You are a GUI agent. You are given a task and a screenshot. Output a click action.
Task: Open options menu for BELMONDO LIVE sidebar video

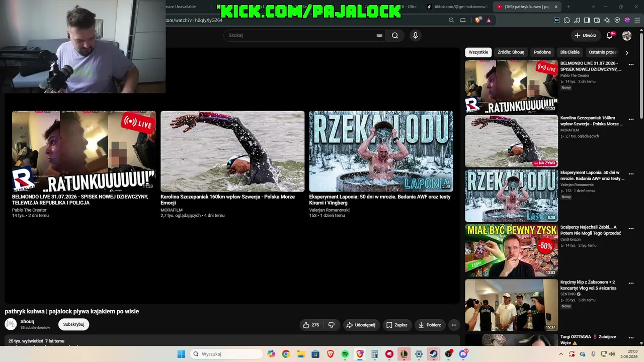[631, 64]
